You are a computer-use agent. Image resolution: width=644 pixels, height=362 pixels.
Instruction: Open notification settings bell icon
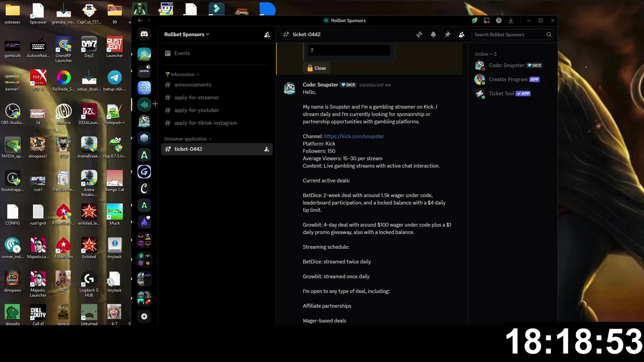pos(433,35)
